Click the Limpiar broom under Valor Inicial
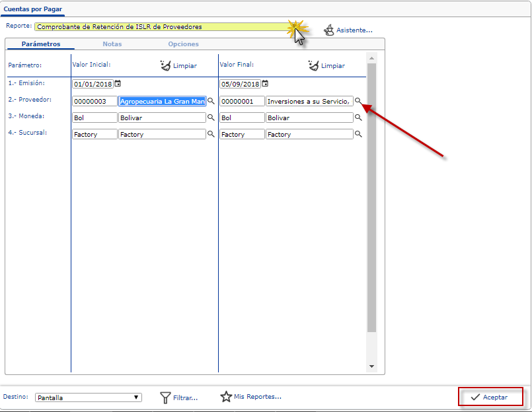The image size is (532, 412). click(x=165, y=65)
